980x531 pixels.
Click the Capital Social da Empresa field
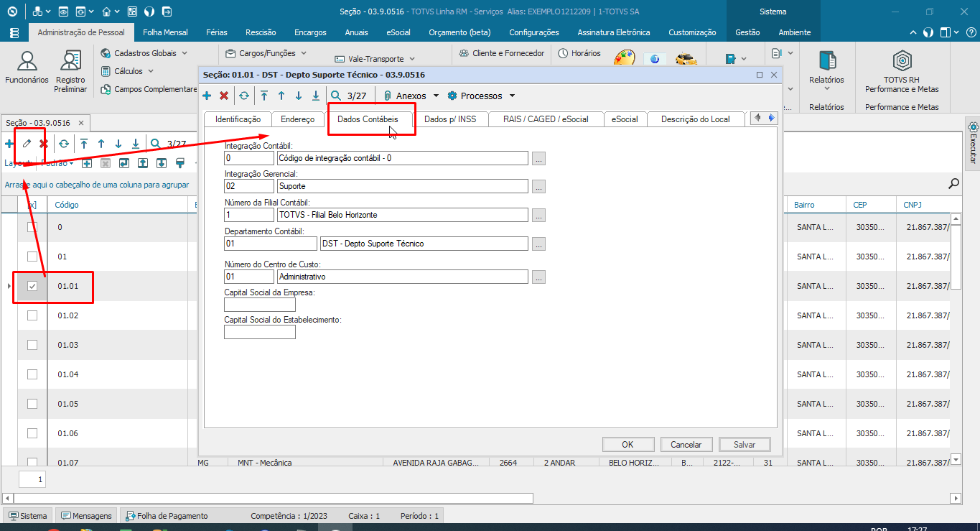[x=260, y=305]
